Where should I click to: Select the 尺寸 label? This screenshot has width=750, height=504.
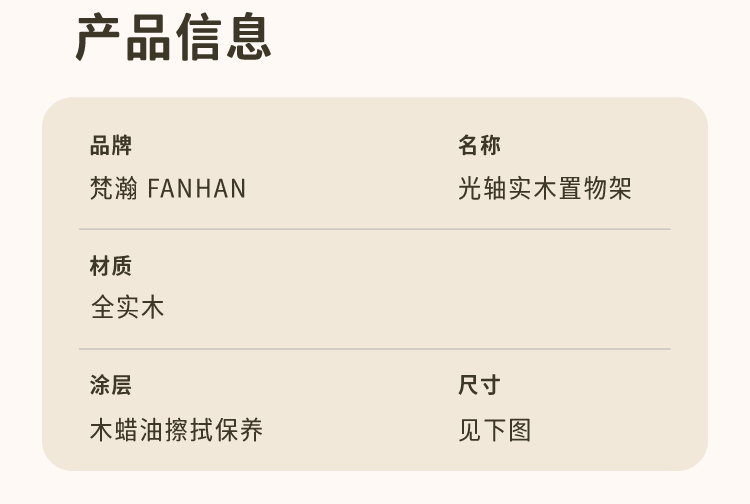(x=479, y=385)
